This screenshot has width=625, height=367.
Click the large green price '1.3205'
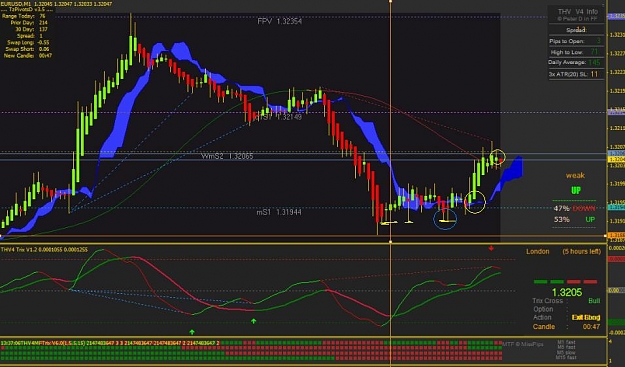[567, 292]
